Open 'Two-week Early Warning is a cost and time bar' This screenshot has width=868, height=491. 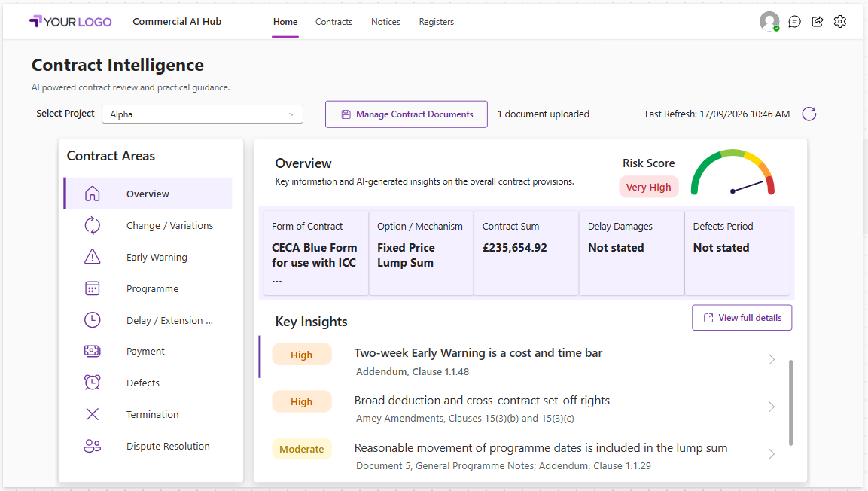click(x=478, y=352)
